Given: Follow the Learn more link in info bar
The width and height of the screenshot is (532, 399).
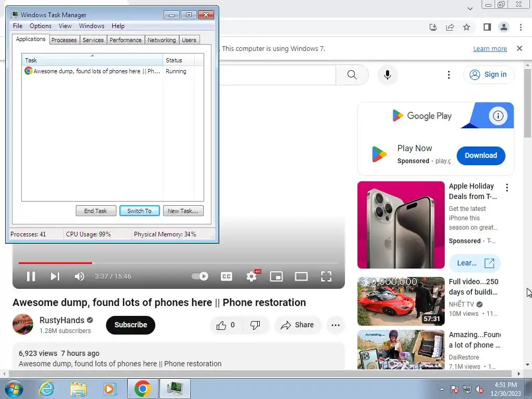Looking at the screenshot, I should coord(490,48).
